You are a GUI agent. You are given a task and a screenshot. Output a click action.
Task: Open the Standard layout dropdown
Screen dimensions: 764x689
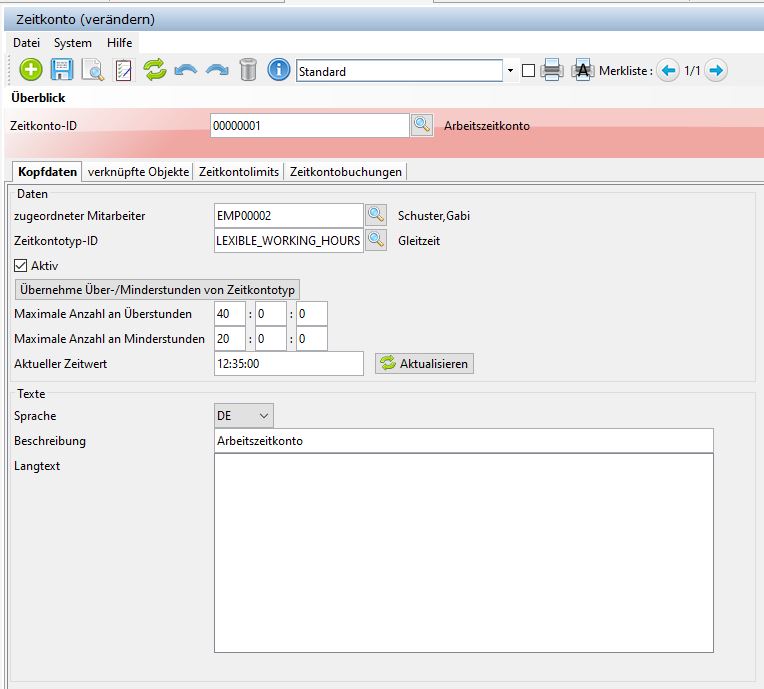click(510, 71)
